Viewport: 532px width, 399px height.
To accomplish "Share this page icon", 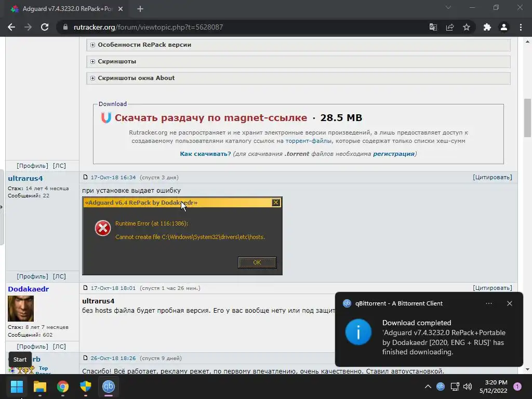I will pyautogui.click(x=450, y=27).
